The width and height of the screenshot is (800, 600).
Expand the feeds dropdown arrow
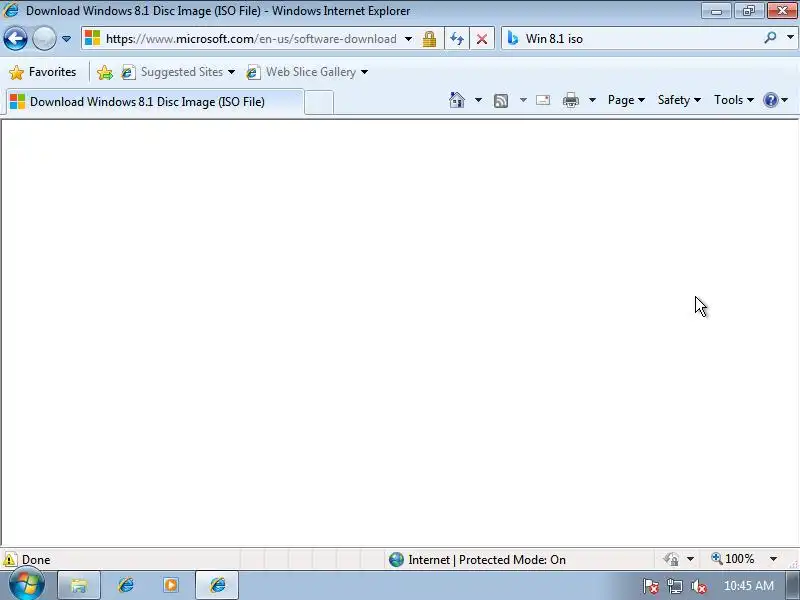[x=523, y=100]
